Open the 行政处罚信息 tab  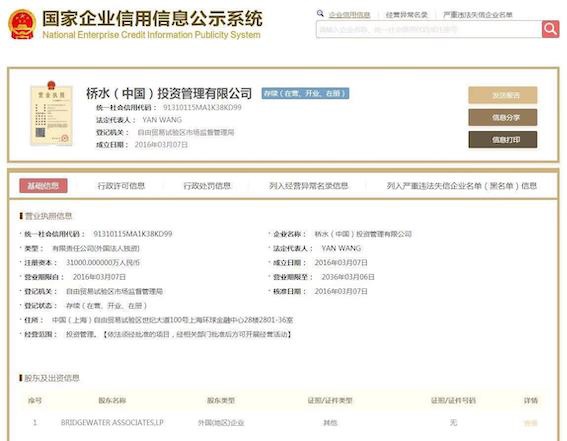207,186
